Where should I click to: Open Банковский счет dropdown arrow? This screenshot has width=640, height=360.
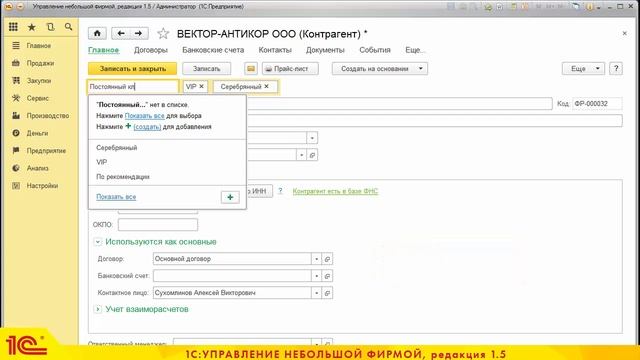pyautogui.click(x=316, y=276)
